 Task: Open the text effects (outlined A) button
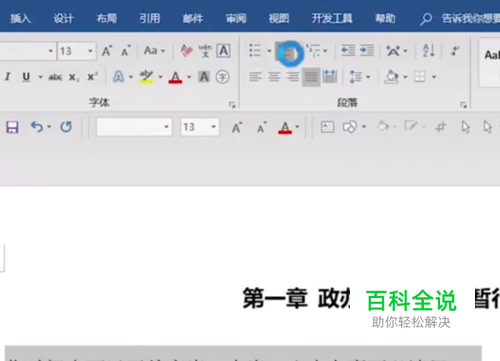118,77
